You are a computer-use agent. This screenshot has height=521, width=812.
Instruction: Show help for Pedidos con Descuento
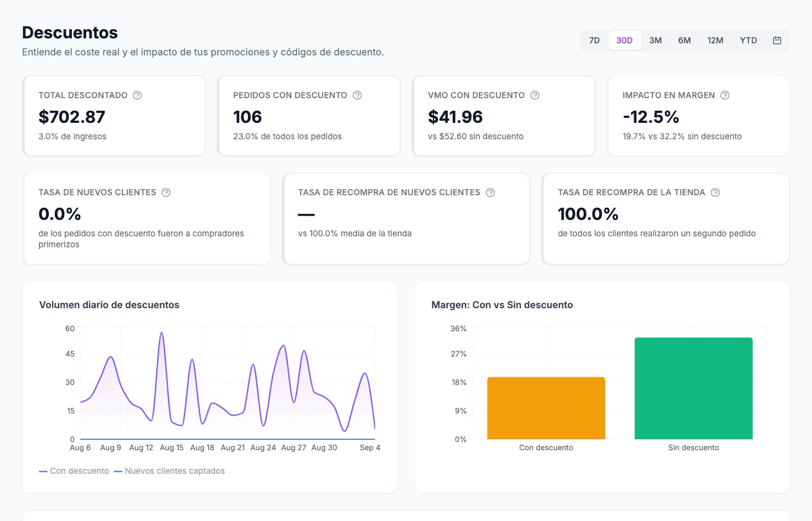[x=357, y=95]
